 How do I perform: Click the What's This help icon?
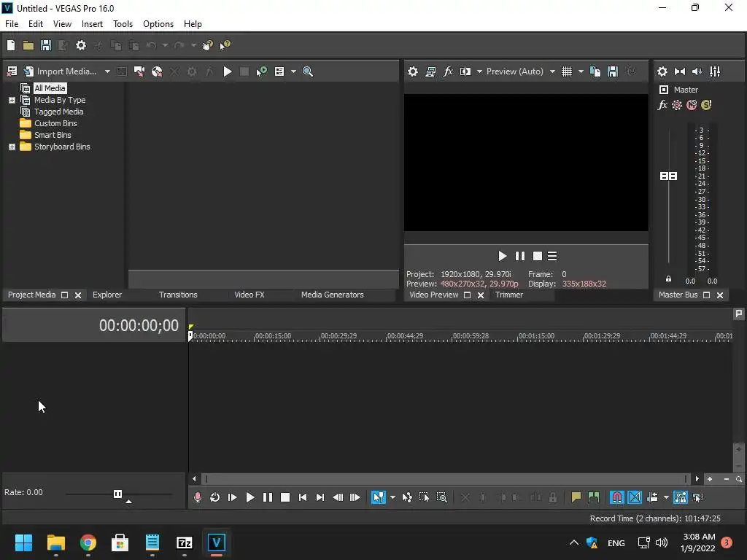(225, 45)
